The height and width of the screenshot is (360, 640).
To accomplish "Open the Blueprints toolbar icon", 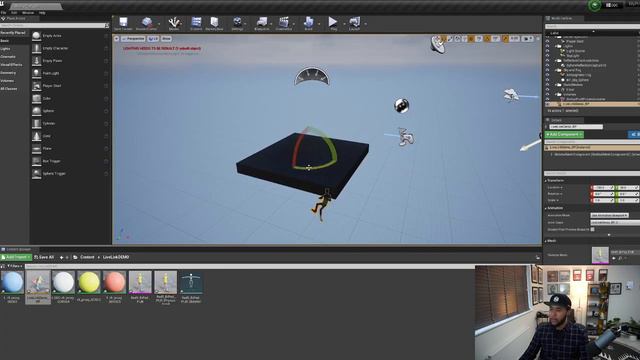I will [262, 24].
